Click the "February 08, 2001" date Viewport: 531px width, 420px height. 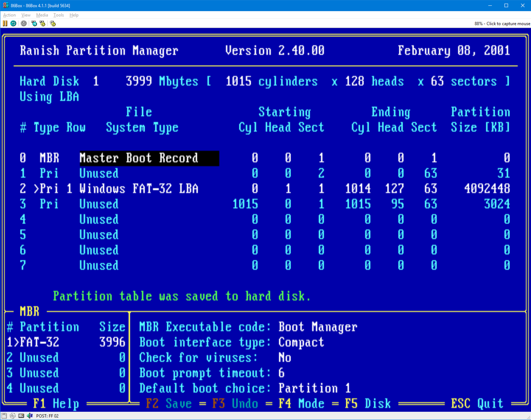coord(454,51)
